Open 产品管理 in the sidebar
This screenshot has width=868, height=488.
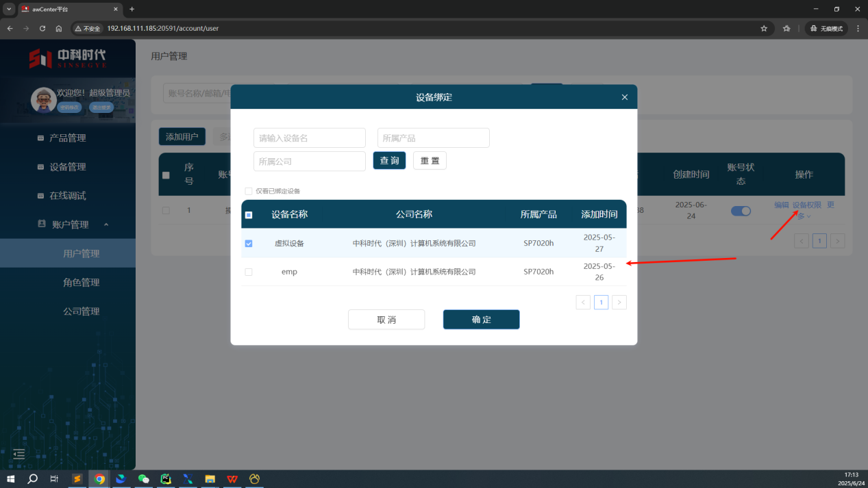coord(67,138)
